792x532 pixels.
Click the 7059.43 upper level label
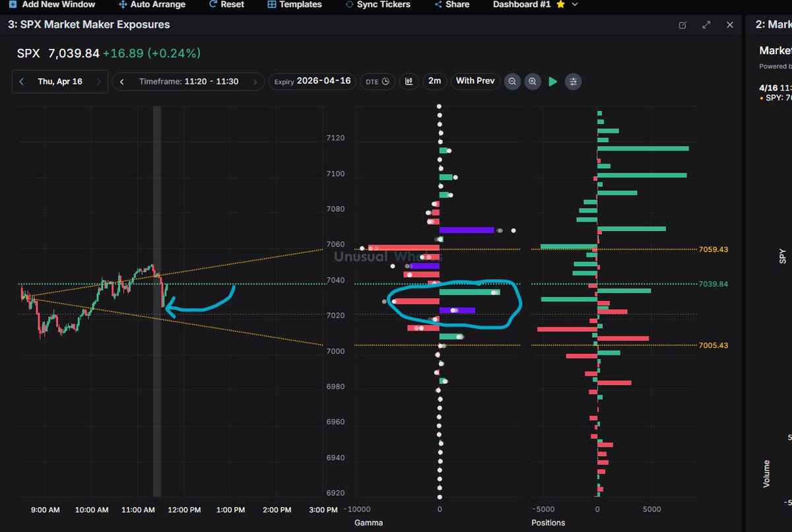(713, 249)
